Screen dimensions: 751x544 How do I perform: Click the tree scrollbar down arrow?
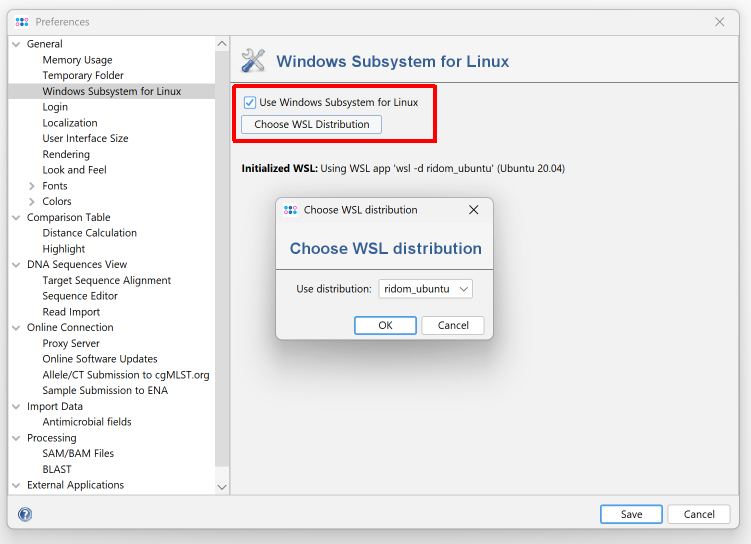(222, 486)
